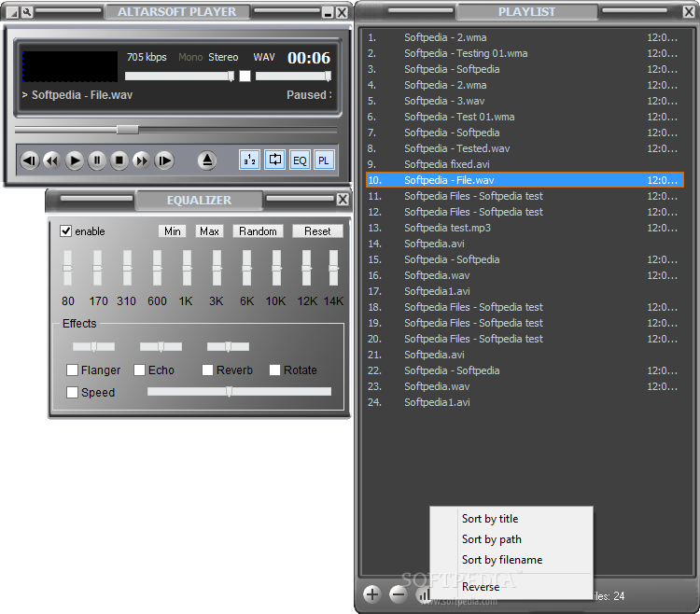Toggle the PL playlist window button
Viewport: 700px width, 614px height.
click(x=324, y=160)
